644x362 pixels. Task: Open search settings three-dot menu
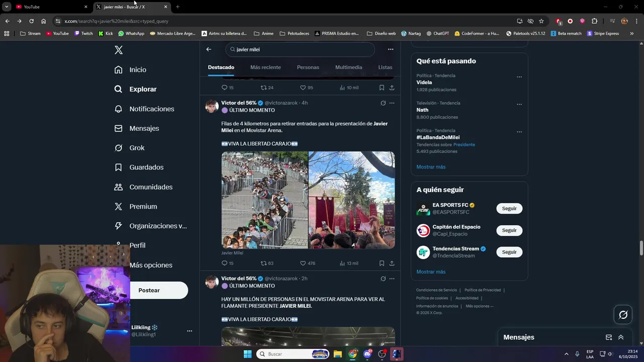coord(390,49)
